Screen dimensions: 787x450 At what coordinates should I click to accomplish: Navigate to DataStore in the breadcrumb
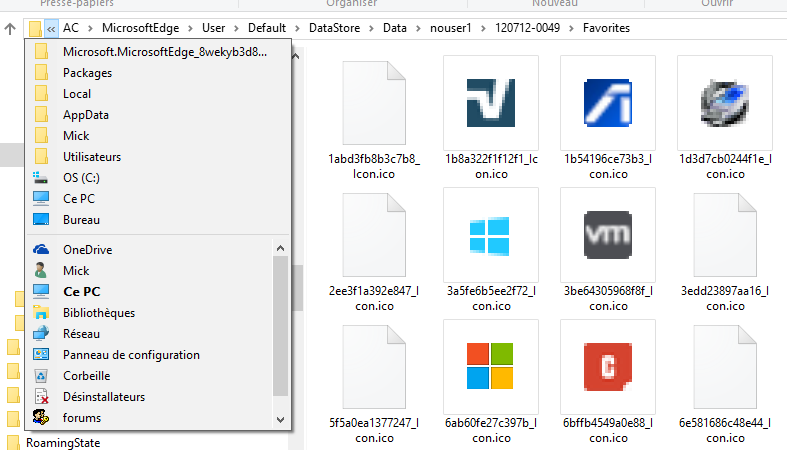[334, 28]
